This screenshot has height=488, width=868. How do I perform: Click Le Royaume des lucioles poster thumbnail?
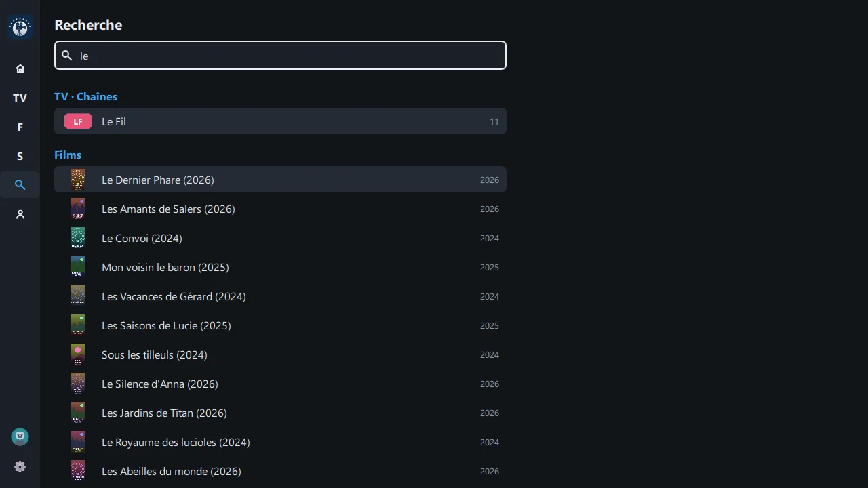(x=78, y=442)
